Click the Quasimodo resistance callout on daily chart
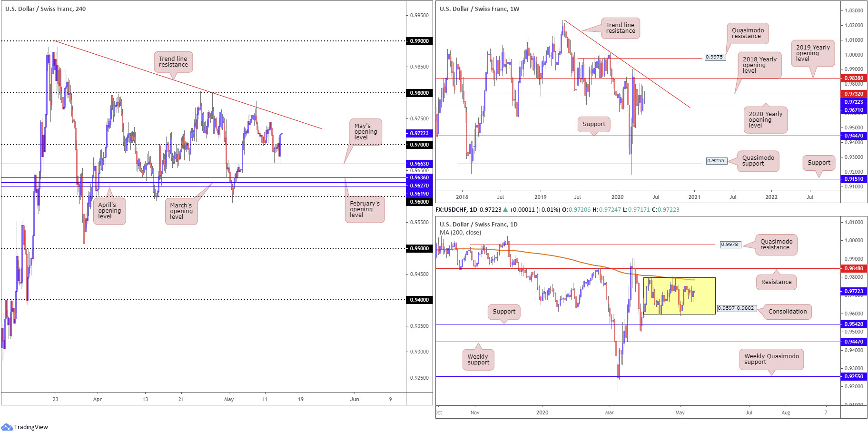The height and width of the screenshot is (432, 868). coord(776,245)
